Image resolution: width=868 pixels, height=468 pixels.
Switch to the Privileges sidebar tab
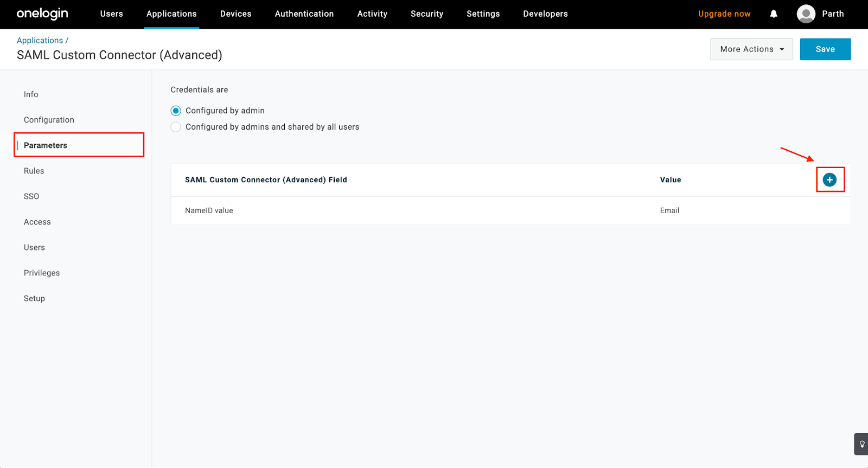(42, 273)
